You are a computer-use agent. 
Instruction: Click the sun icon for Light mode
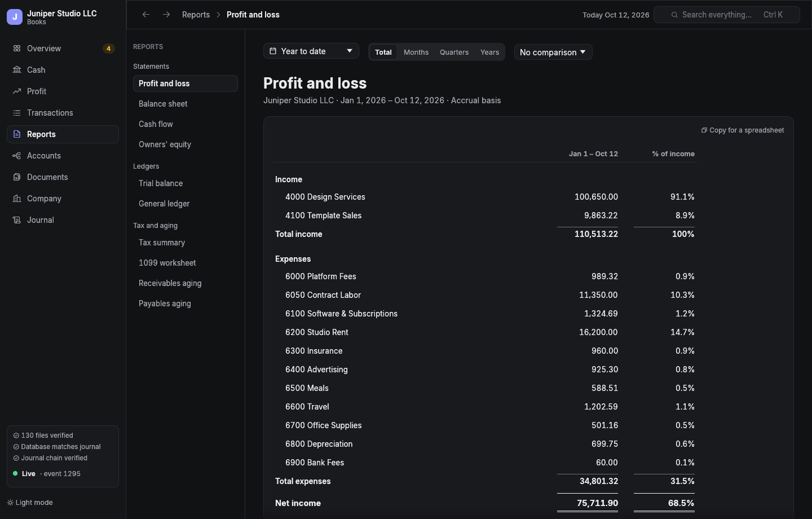[10, 503]
